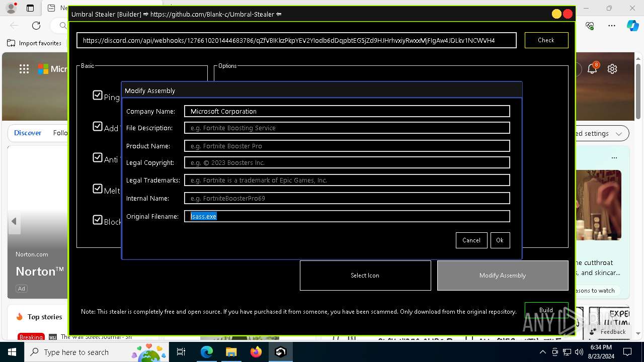Open the skincare article thumbnail in Edge

[598, 205]
